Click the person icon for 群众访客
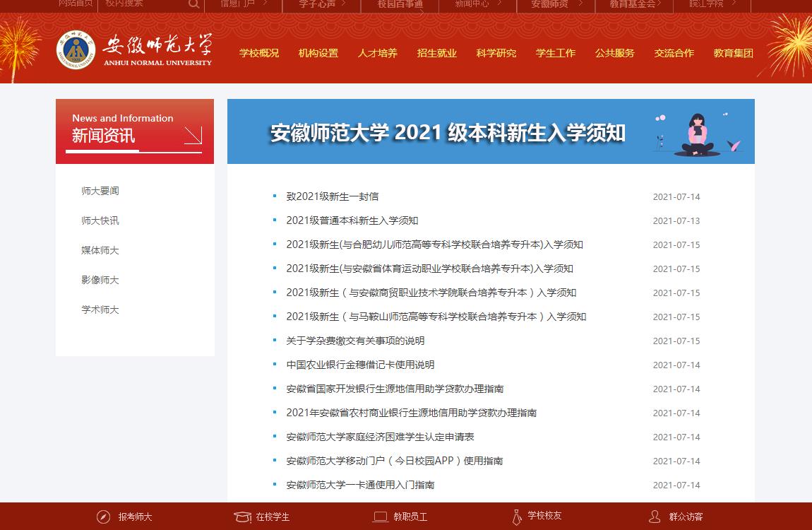Viewport: 812px width, 530px height. [x=655, y=517]
